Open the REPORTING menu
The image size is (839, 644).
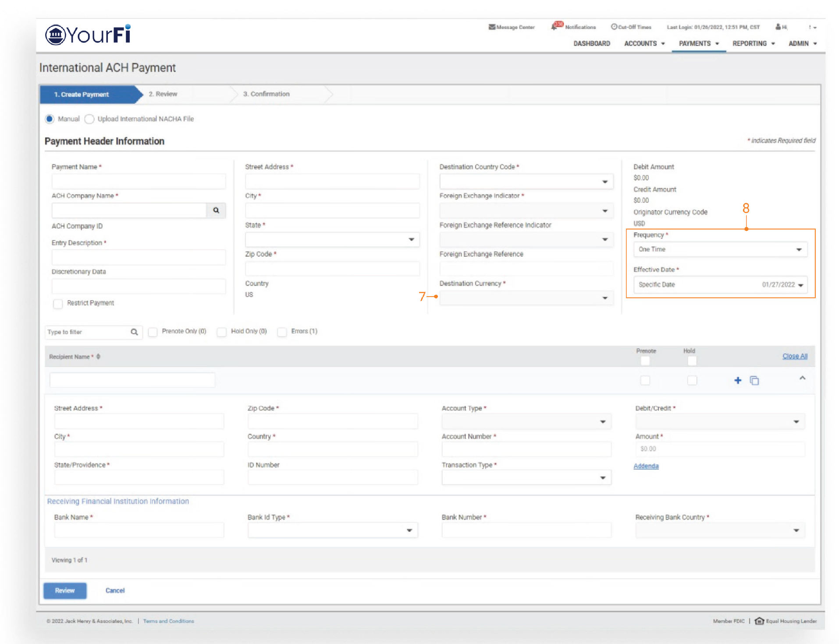pyautogui.click(x=753, y=43)
